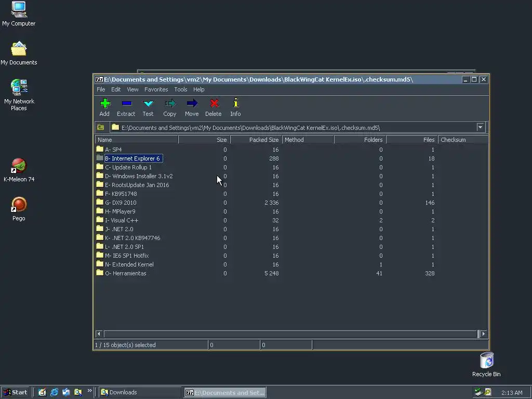Image resolution: width=532 pixels, height=399 pixels.
Task: Select the G- DX9 2010 folder icon
Action: coord(99,202)
